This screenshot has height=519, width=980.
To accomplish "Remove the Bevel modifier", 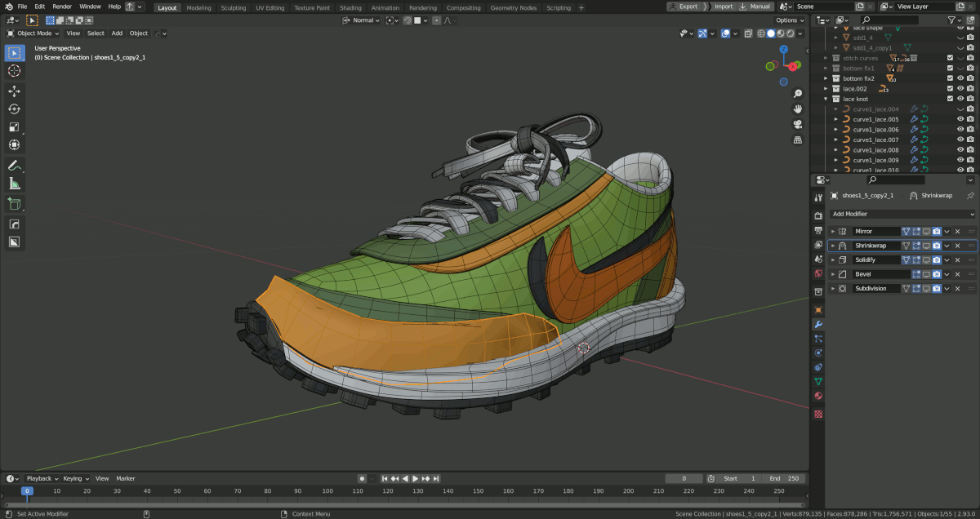I will pyautogui.click(x=958, y=274).
